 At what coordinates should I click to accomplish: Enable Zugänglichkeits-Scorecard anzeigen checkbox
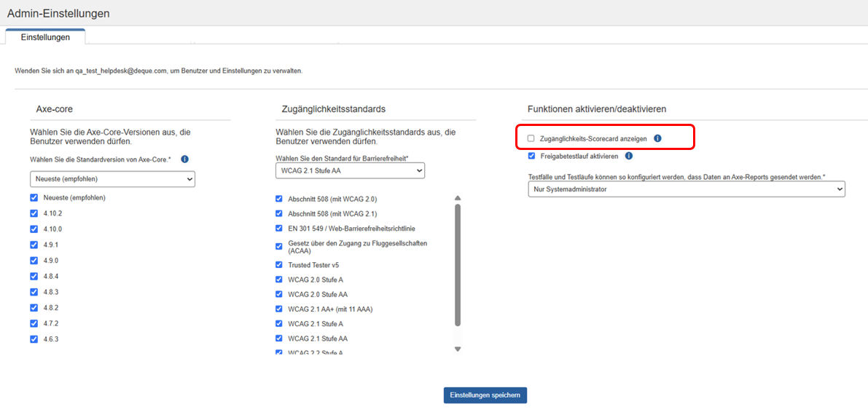coord(531,138)
